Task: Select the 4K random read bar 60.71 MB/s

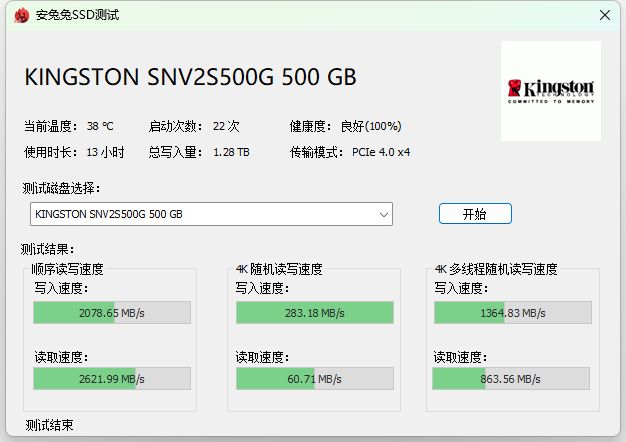Action: 314,379
